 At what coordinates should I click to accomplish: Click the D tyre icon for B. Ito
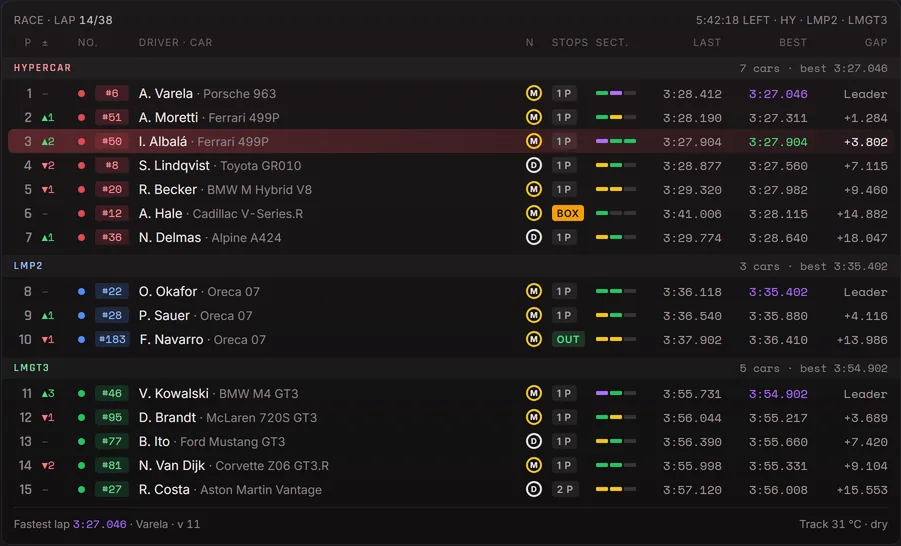pyautogui.click(x=534, y=441)
